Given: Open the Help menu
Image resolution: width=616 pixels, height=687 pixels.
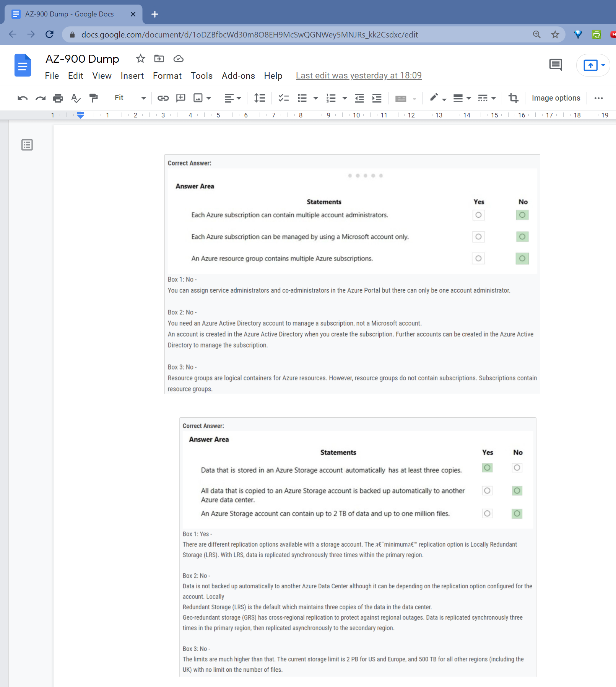Looking at the screenshot, I should pyautogui.click(x=273, y=76).
